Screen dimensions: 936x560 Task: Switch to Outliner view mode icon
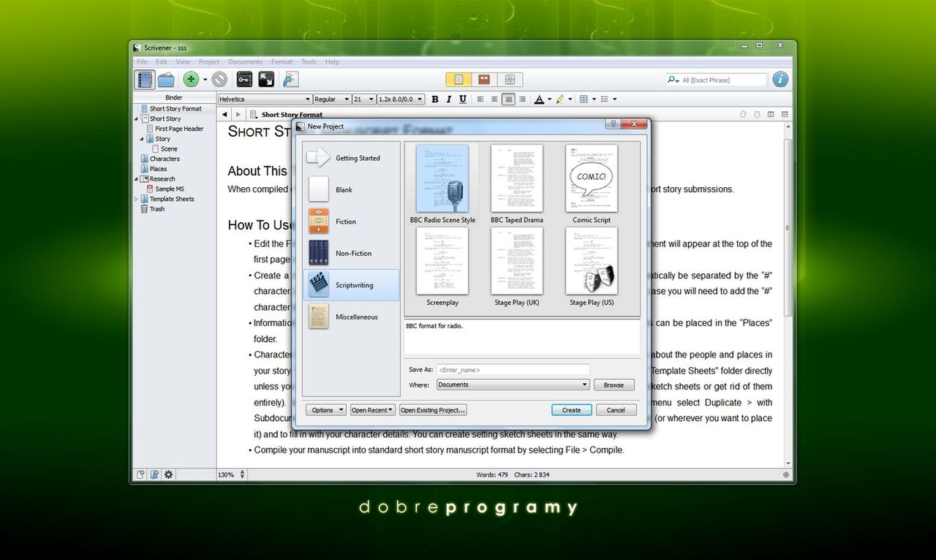510,79
